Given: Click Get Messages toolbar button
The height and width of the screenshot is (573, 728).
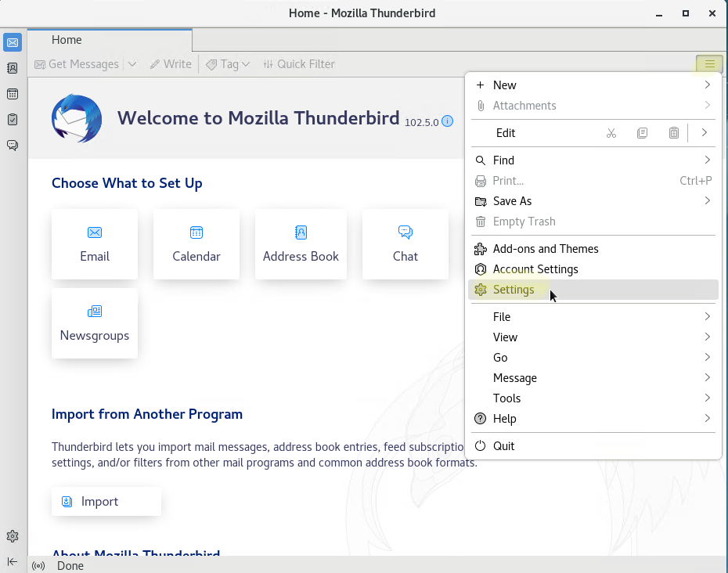Looking at the screenshot, I should (77, 64).
